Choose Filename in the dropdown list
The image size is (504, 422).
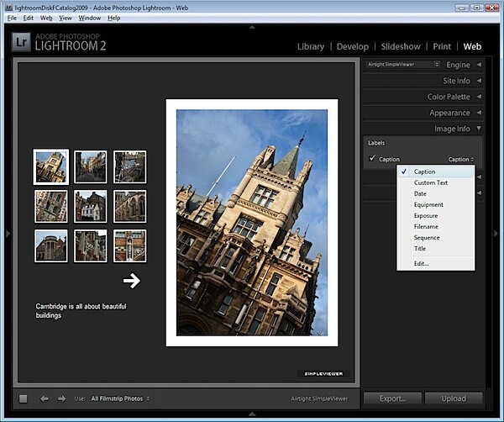[x=436, y=226]
